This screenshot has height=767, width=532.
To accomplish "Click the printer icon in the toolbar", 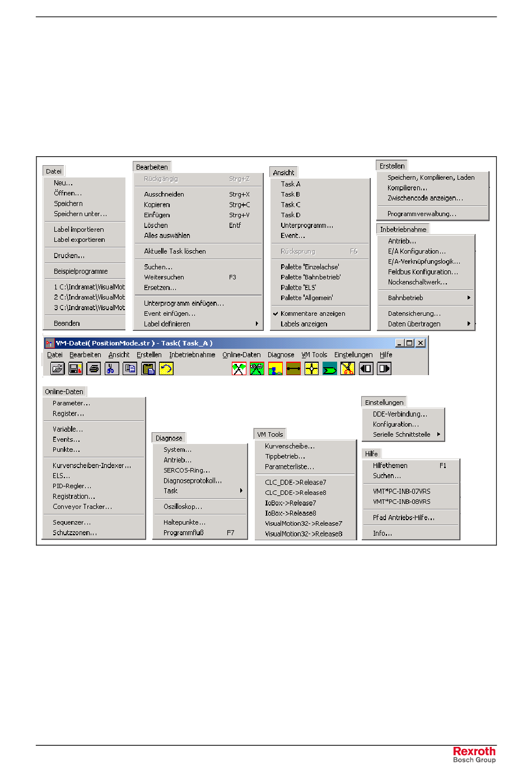I will point(94,368).
